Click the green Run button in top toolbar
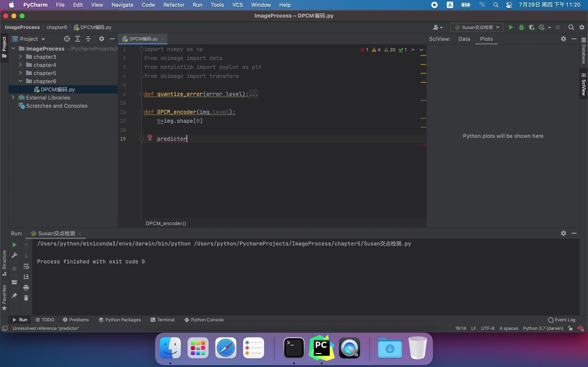This screenshot has width=588, height=367. tap(511, 28)
